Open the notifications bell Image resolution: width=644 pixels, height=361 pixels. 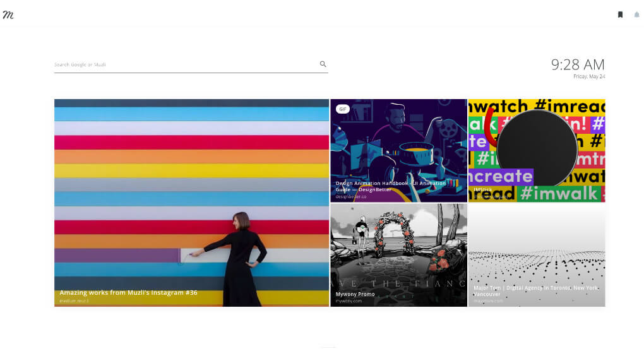pos(636,15)
